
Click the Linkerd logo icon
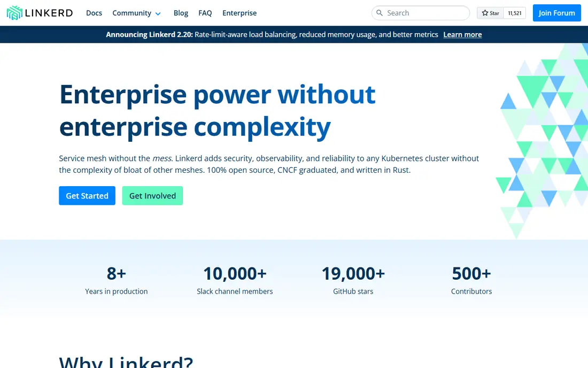tap(14, 13)
